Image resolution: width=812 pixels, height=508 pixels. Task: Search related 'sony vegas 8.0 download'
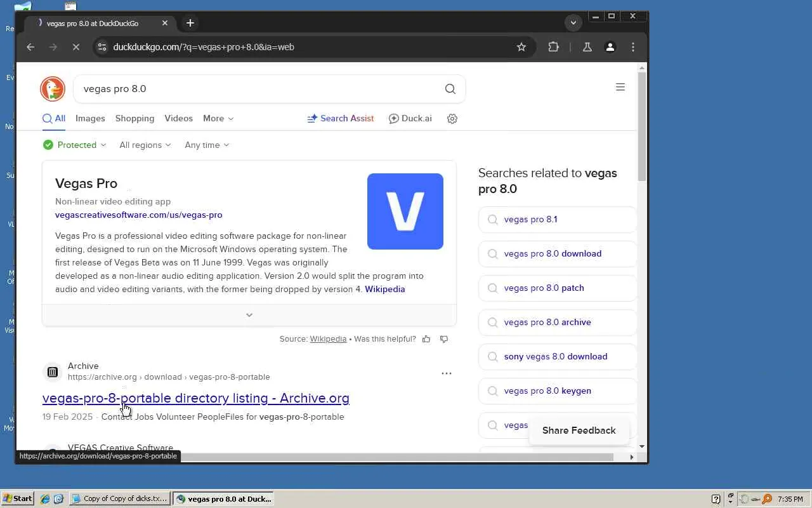(558, 357)
